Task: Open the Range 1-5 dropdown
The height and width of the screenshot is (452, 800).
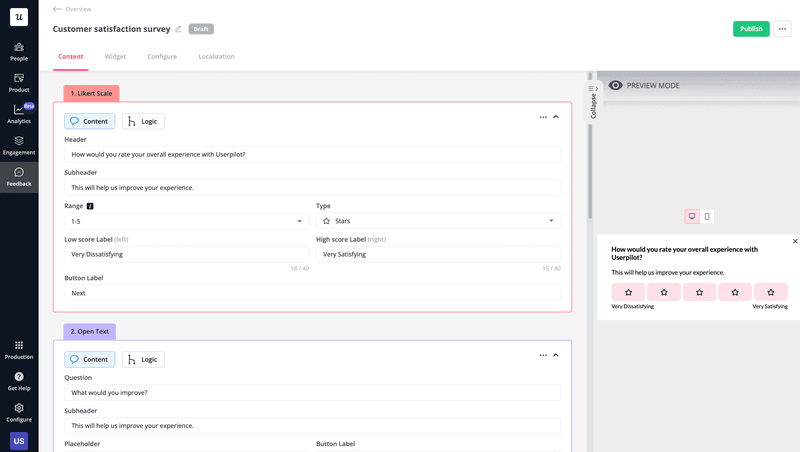Action: [x=187, y=221]
